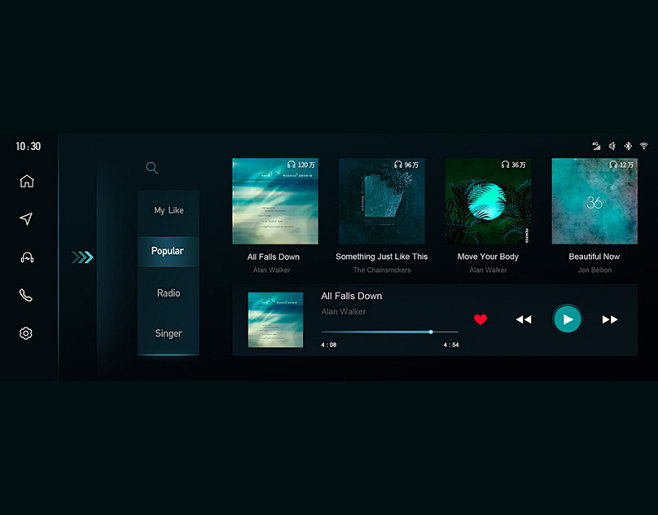
Task: Expand the side panel with triple chevron
Action: click(82, 257)
